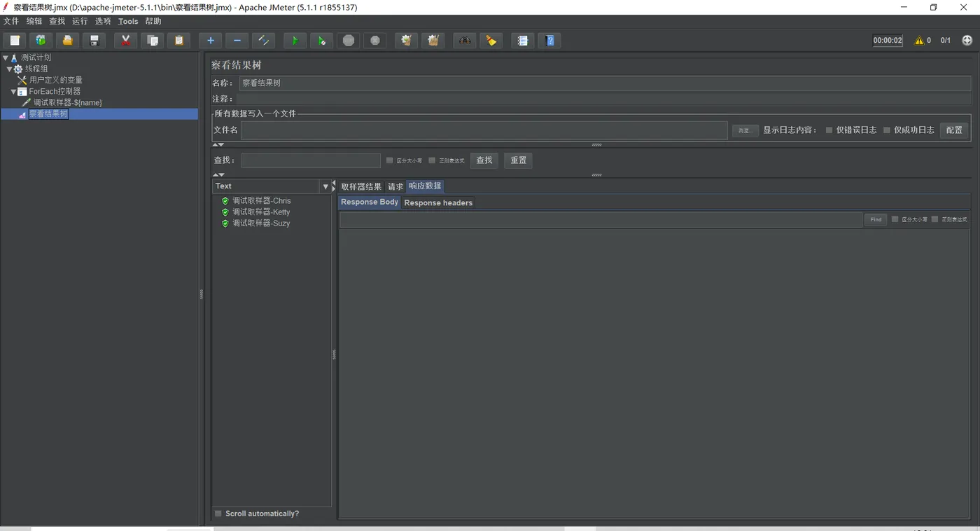Toggle 区分大小写 checkbox beside 查找 field
This screenshot has height=531, width=980.
[x=389, y=160]
